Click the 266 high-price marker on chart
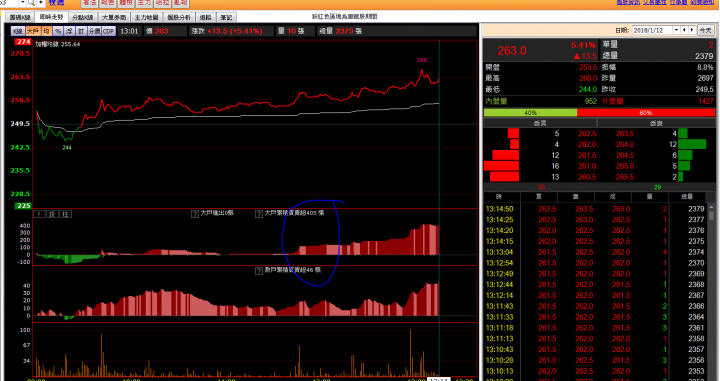 [x=422, y=60]
